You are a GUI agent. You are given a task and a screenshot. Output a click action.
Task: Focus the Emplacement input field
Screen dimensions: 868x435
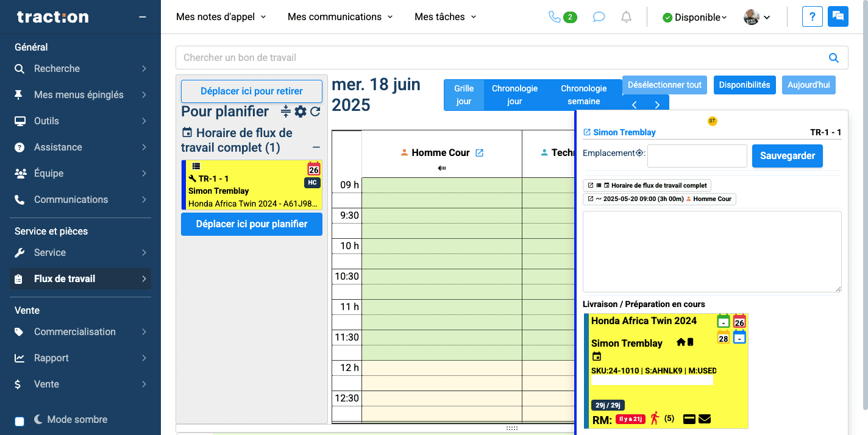point(697,156)
